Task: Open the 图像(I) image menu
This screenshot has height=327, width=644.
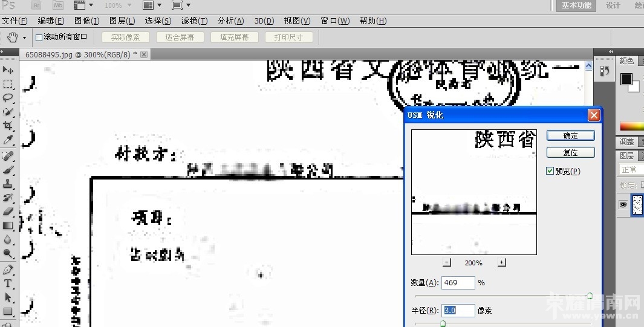Action: click(86, 21)
